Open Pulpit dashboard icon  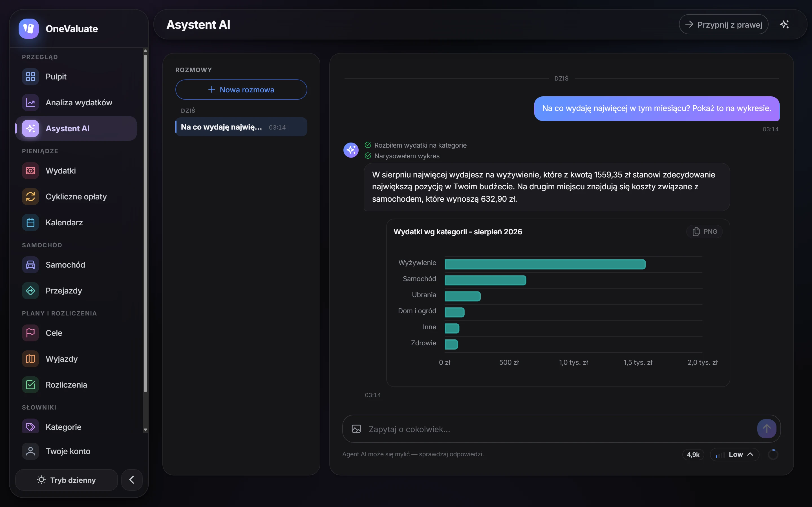[x=30, y=77]
